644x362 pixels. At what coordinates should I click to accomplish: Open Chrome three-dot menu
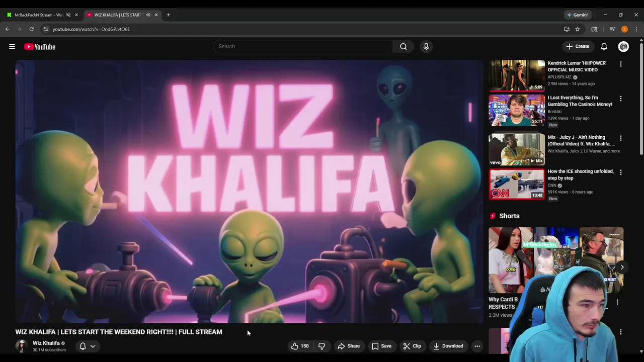click(x=636, y=29)
